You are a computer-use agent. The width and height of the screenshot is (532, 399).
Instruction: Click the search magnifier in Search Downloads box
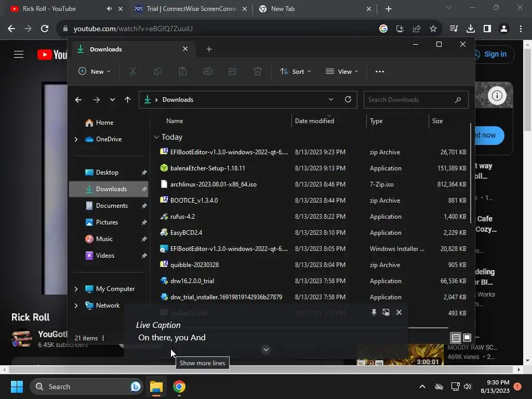(458, 100)
